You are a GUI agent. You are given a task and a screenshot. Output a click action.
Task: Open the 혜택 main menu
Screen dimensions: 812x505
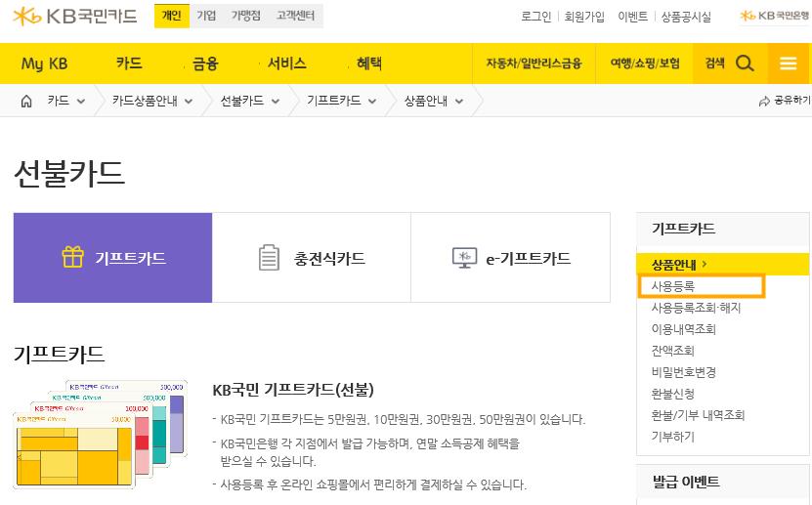369,63
